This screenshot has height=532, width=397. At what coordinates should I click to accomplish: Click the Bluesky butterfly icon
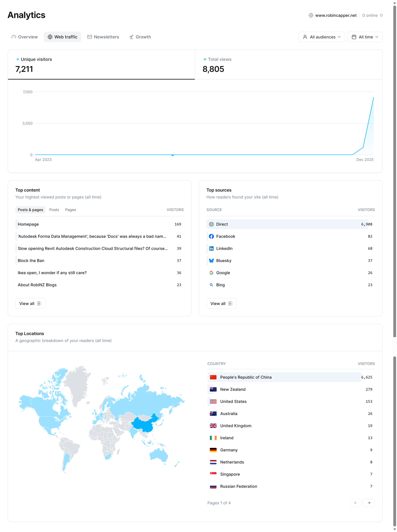point(211,261)
